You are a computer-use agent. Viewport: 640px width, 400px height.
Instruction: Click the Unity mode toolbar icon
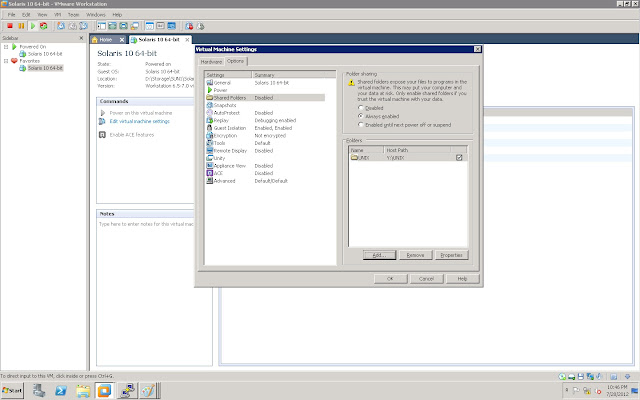(x=134, y=26)
